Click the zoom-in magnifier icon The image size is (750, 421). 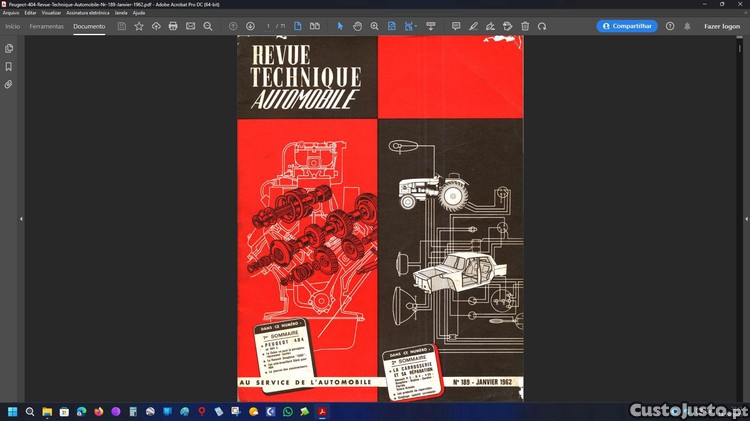374,26
